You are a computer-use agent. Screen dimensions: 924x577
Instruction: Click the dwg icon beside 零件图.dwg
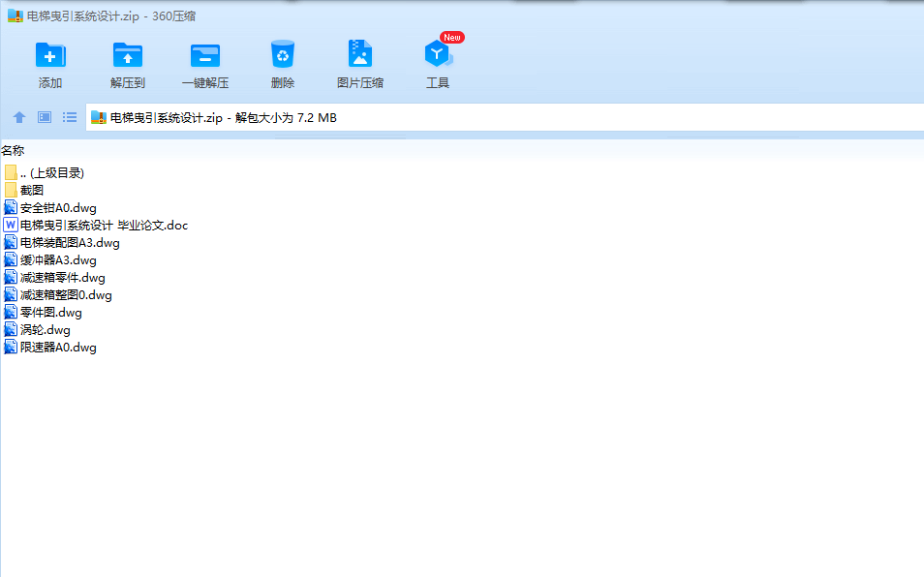click(10, 312)
